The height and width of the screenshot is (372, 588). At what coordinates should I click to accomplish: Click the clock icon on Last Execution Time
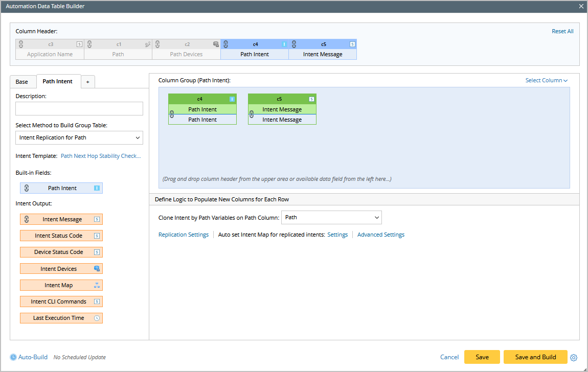pos(97,318)
